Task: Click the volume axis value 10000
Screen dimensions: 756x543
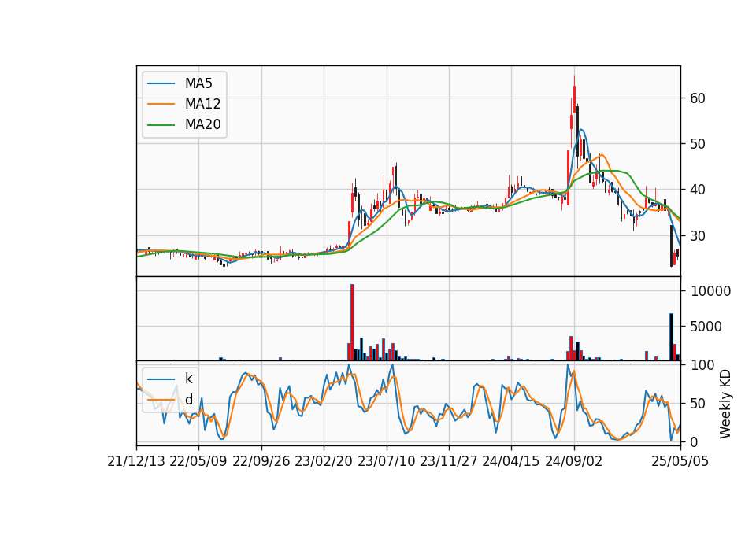Action: (710, 291)
